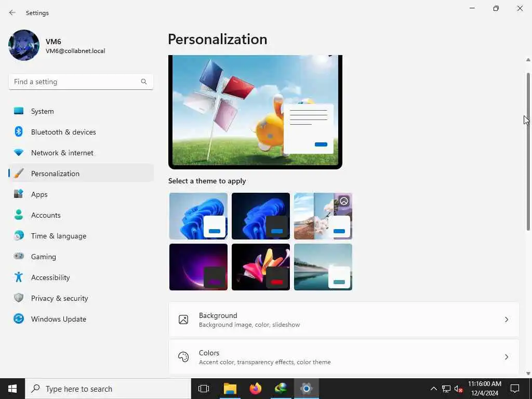The width and height of the screenshot is (532, 399).
Task: Click the network status tray icon
Action: (446, 389)
